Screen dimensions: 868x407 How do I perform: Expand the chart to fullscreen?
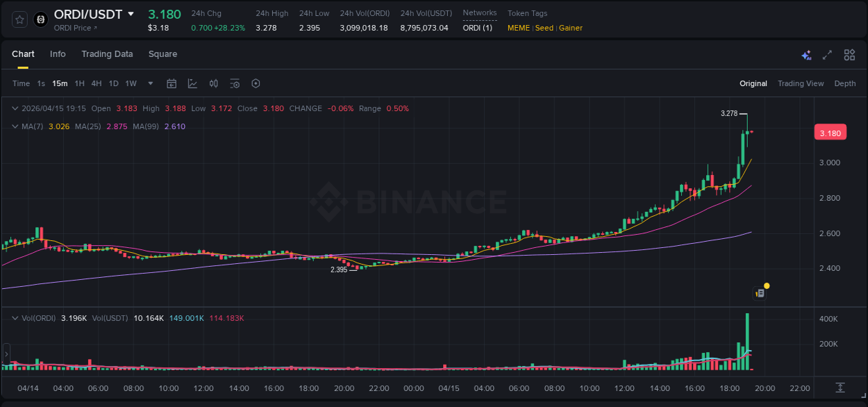pyautogui.click(x=827, y=54)
